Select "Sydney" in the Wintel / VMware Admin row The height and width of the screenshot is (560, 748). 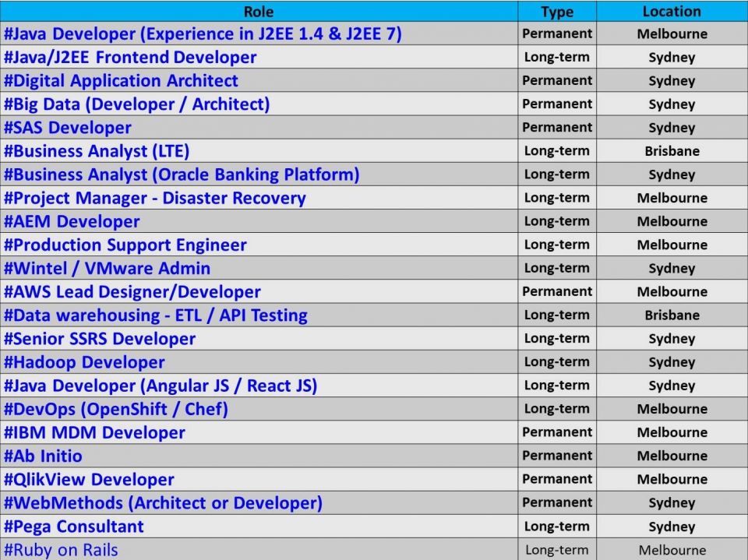[x=672, y=269]
